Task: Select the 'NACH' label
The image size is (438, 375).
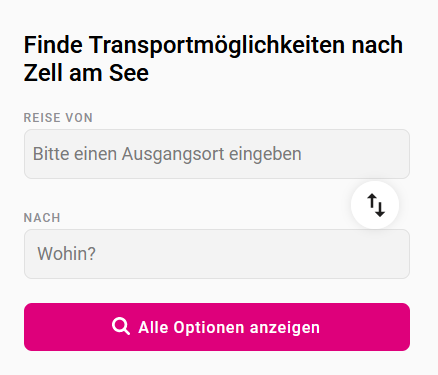Action: [42, 218]
